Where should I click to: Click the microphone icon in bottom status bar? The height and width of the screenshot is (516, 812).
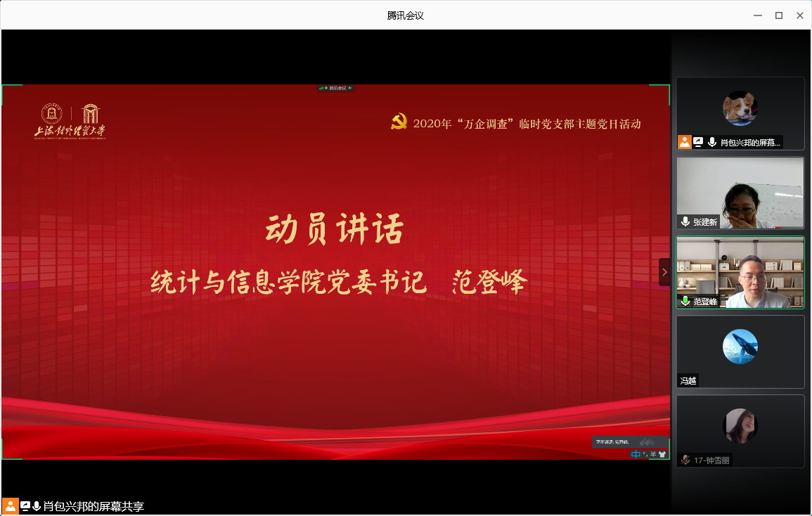pos(36,505)
